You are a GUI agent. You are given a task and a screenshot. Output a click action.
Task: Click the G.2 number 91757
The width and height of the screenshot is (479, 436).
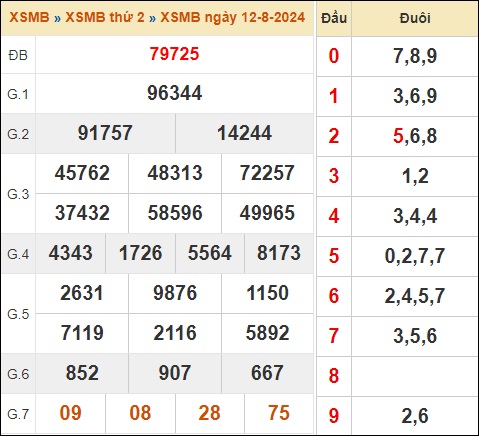105,133
